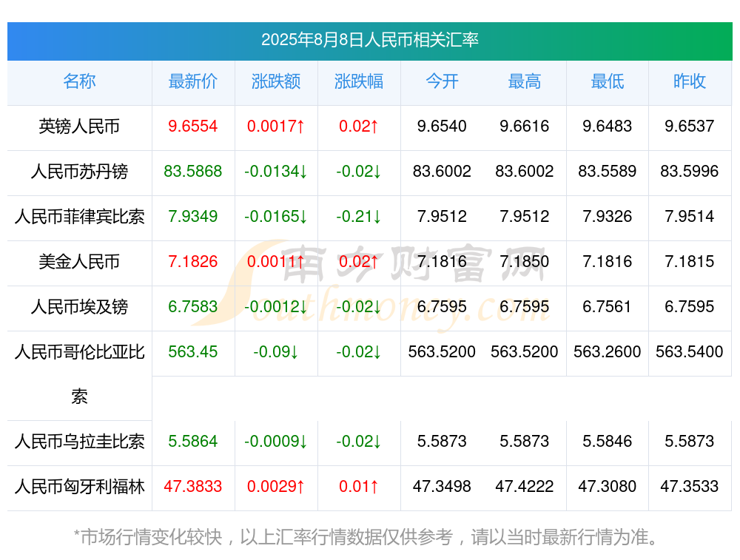Click latest price 7.9349

pyautogui.click(x=193, y=217)
